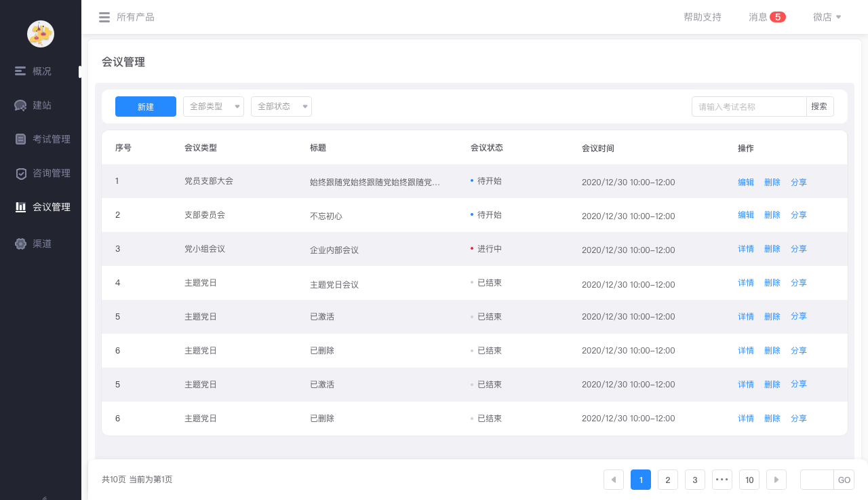Click the 咨询管理 shield icon in sidebar
This screenshot has width=868, height=500.
click(x=20, y=173)
